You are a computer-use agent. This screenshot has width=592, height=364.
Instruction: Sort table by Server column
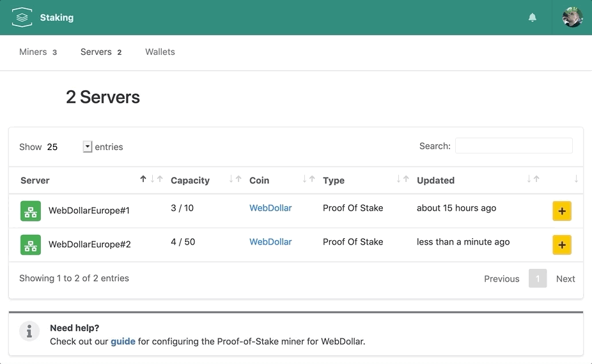click(35, 180)
